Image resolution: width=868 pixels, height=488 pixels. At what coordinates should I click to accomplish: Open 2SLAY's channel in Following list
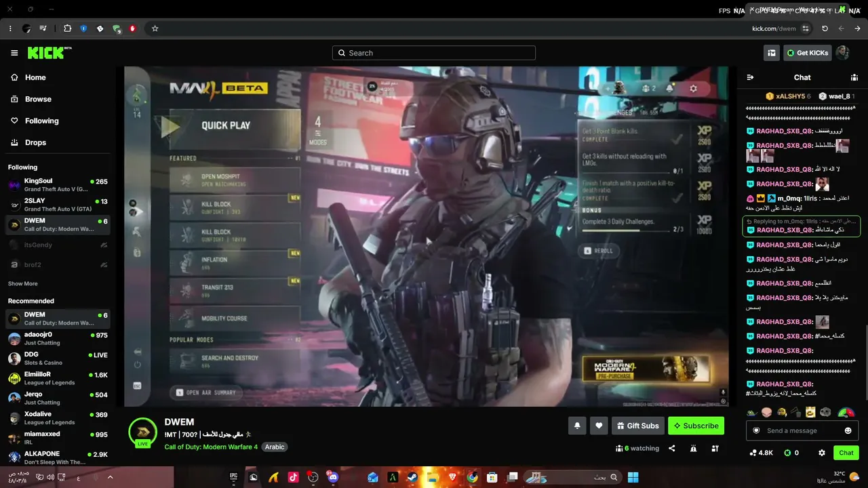pyautogui.click(x=58, y=205)
